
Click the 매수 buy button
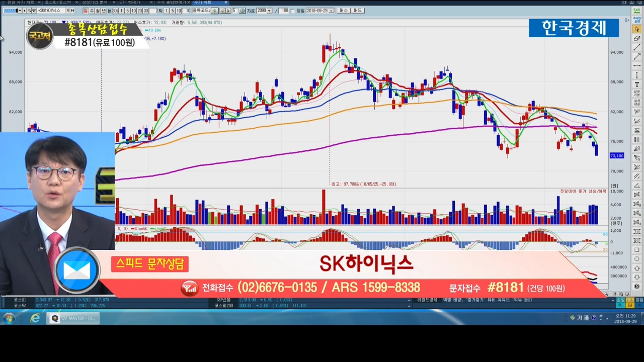[344, 11]
